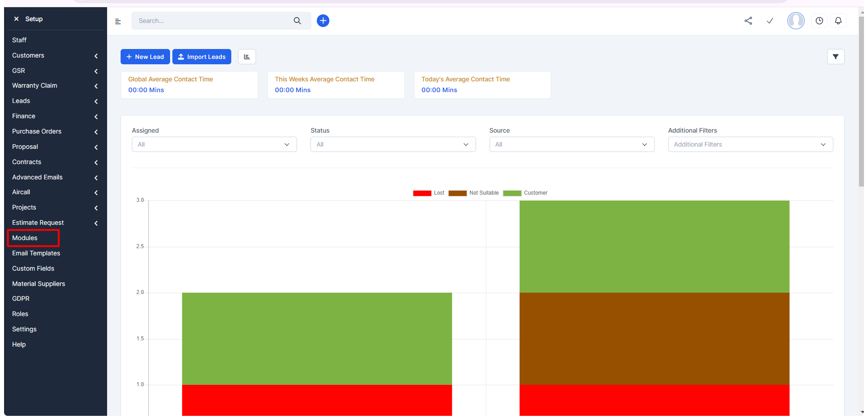Viewport: 868px width, 419px height.
Task: Click the share icon in header
Action: [748, 21]
